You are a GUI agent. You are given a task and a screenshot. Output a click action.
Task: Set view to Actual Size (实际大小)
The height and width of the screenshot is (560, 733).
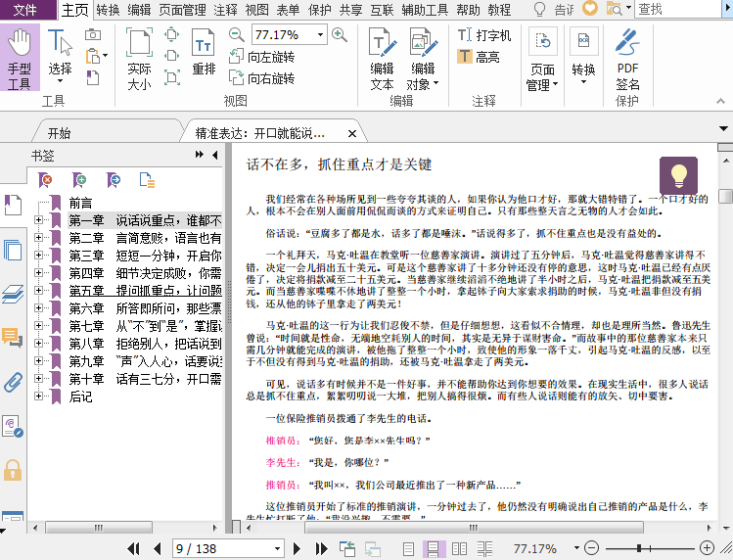coord(139,58)
